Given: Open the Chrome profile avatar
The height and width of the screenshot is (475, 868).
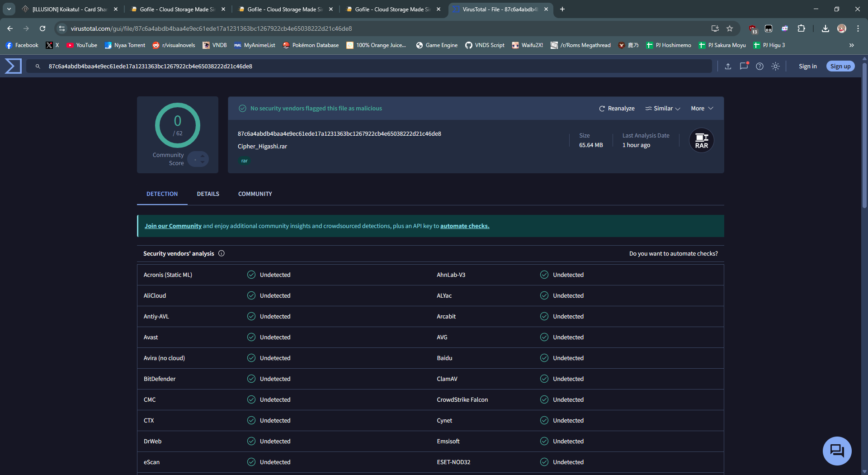Looking at the screenshot, I should (x=842, y=28).
